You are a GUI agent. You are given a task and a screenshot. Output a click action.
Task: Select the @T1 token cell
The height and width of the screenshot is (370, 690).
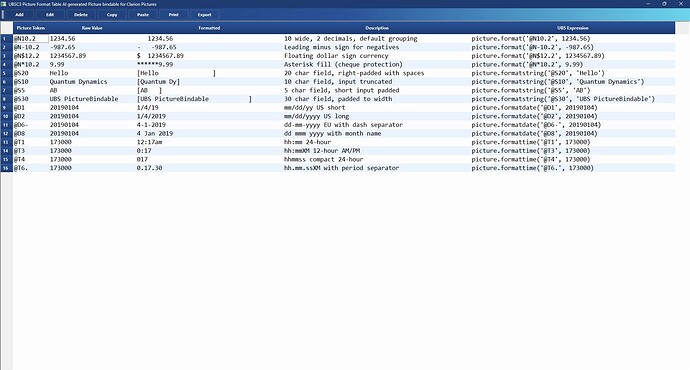[31, 142]
